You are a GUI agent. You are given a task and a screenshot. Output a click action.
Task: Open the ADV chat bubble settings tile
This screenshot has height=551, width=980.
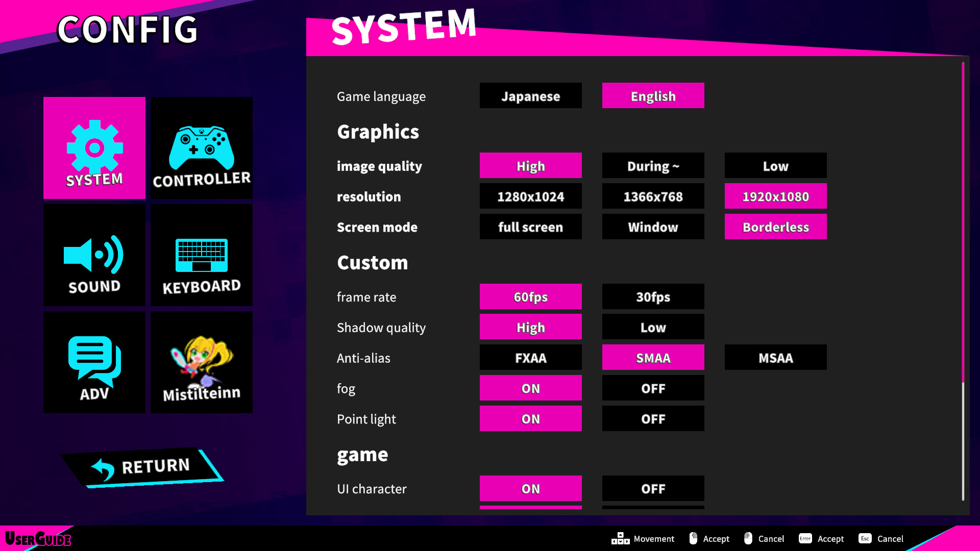point(94,362)
